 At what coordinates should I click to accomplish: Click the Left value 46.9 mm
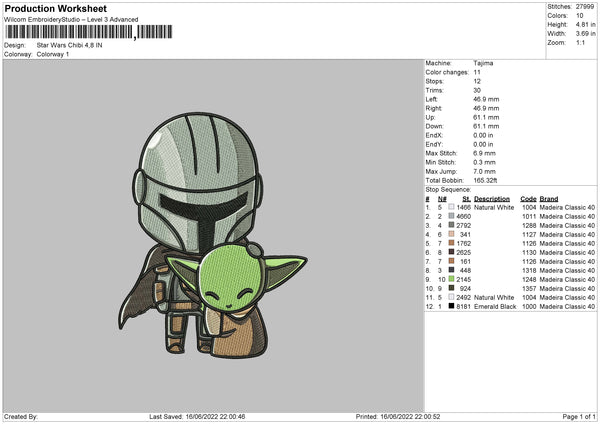486,99
